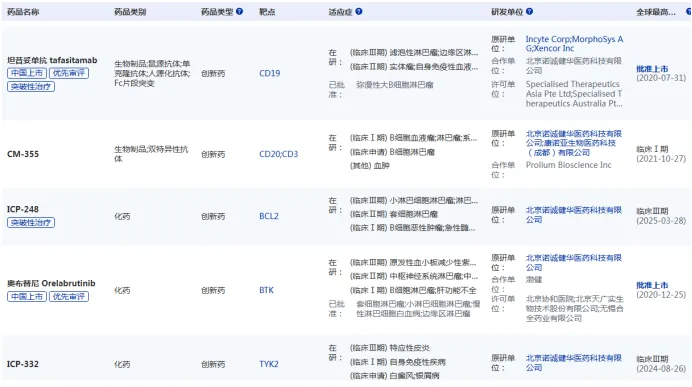This screenshot has width=692, height=387.
Task: Click the 研发单位 column header text
Action: tap(507, 12)
